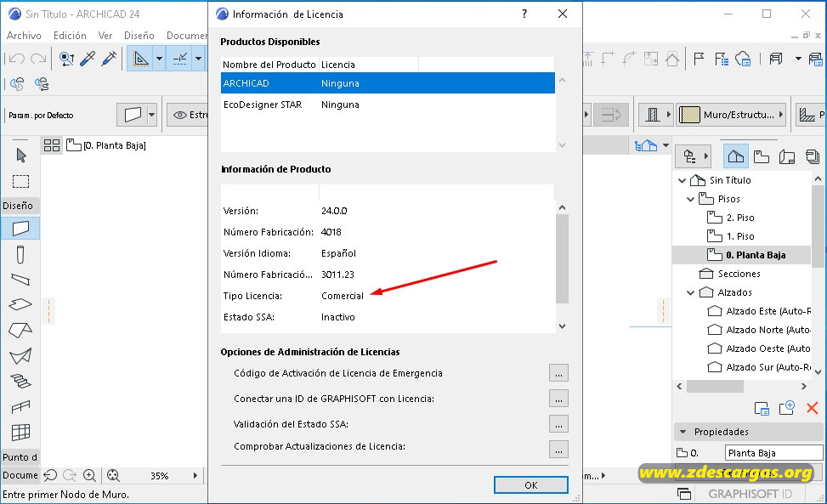
Task: Open the Edición menu
Action: click(x=70, y=36)
